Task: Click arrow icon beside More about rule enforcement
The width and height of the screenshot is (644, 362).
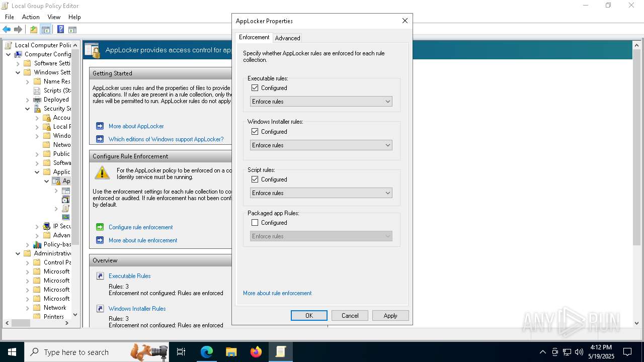Action: (100, 240)
